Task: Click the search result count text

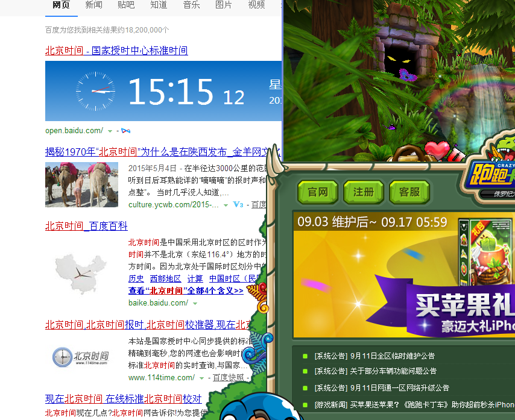Action: [x=107, y=30]
